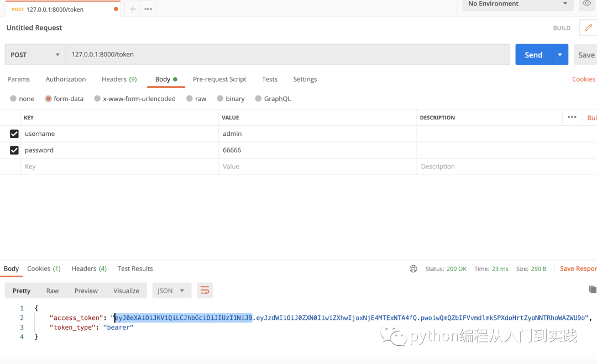
Task: Click the 66666 value cell
Action: pyautogui.click(x=317, y=150)
